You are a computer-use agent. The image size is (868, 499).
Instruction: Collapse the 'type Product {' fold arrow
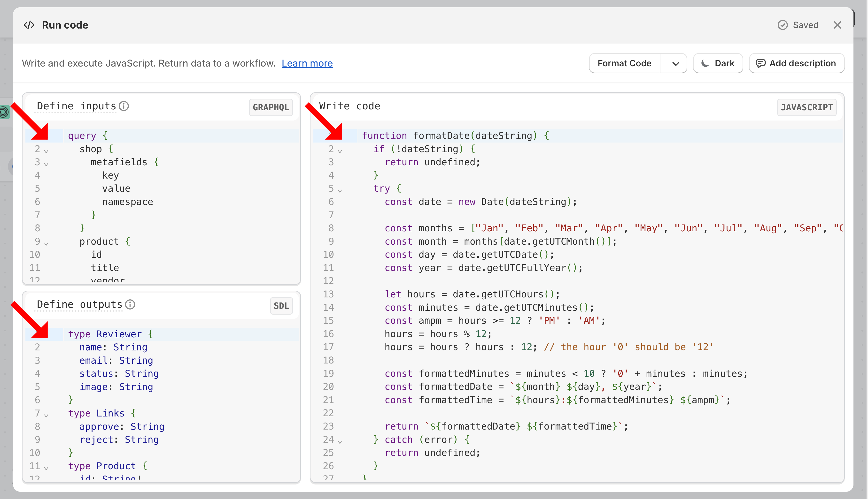(x=46, y=468)
